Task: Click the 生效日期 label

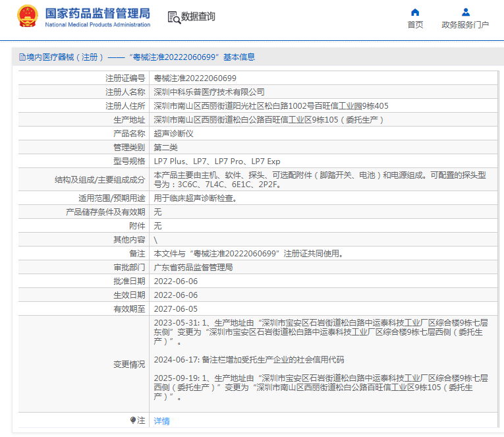Action: (129, 295)
